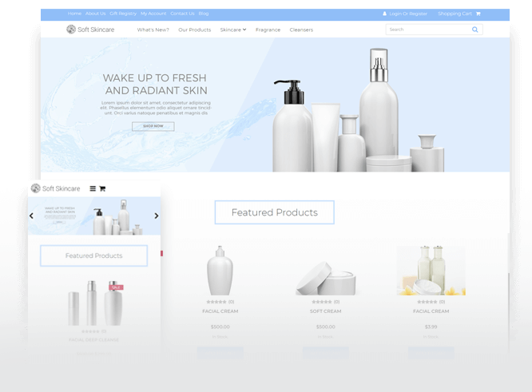Click the cart icon in mobile preview

click(102, 188)
